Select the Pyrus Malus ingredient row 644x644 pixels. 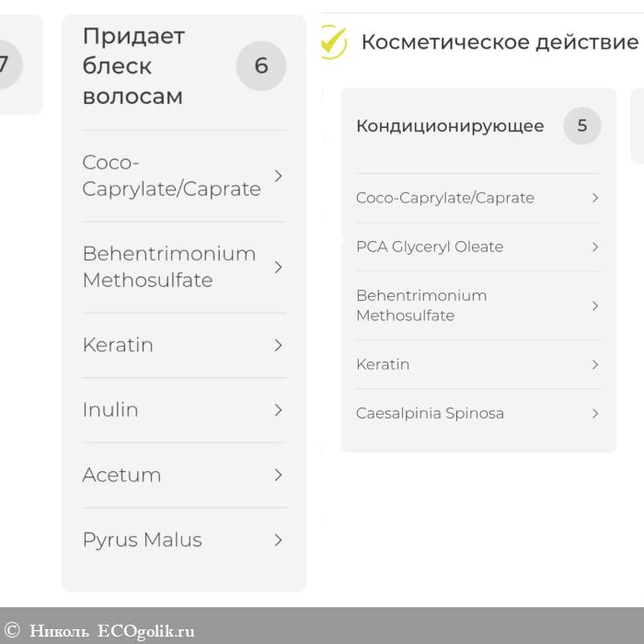click(143, 540)
